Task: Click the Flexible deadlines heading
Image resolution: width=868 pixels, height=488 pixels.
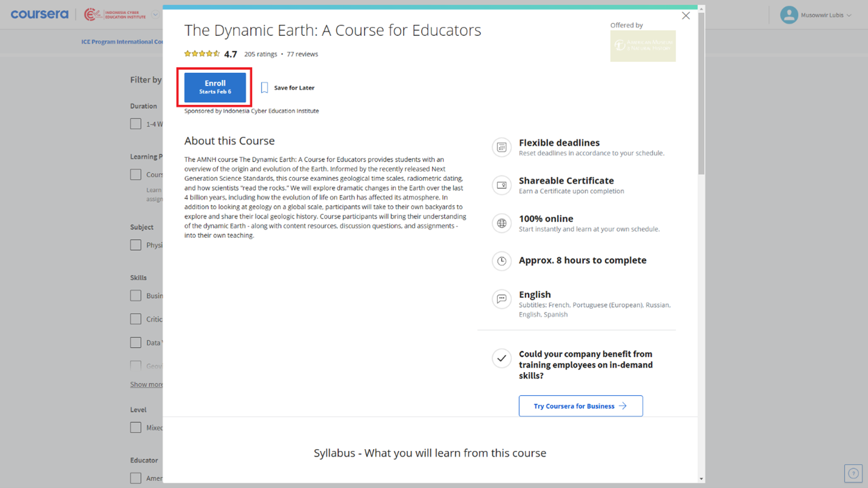Action: (x=559, y=143)
